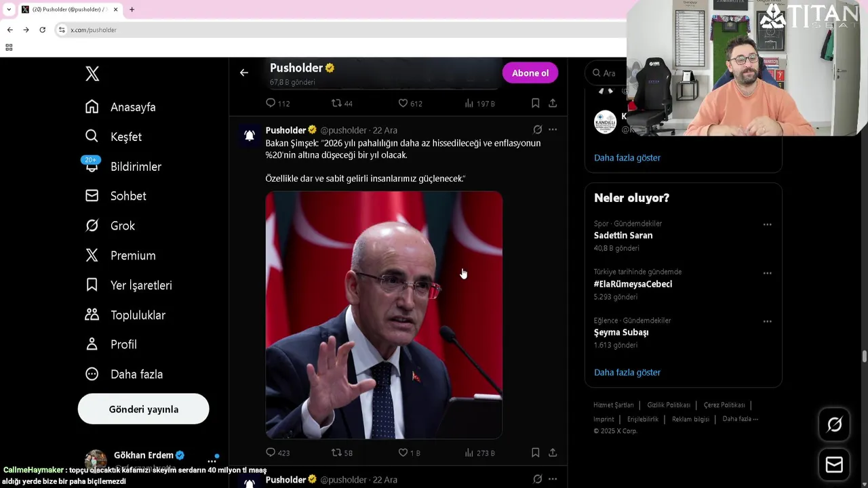Browser back arrow button
The image size is (868, 488).
(9, 30)
